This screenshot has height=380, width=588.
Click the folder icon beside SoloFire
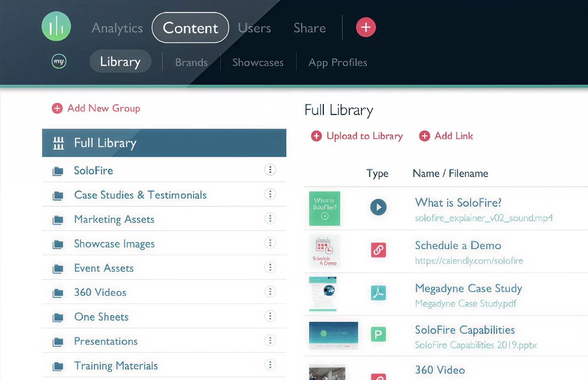58,171
